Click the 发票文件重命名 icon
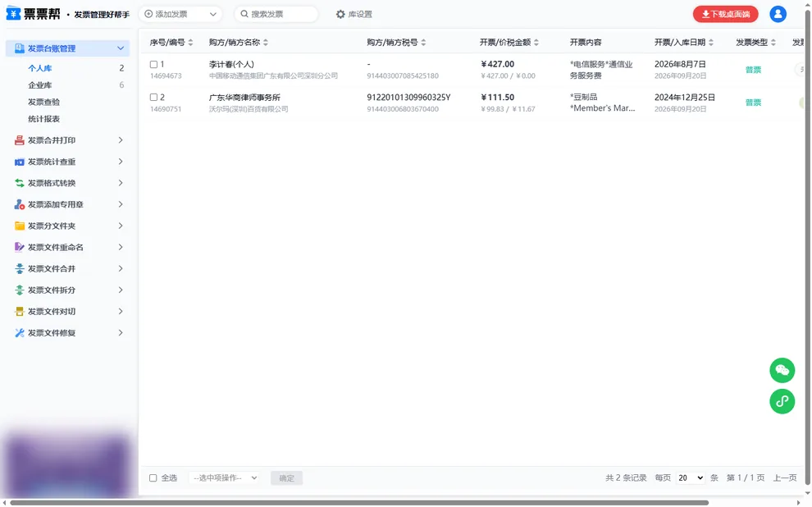This screenshot has width=812, height=507. (x=20, y=247)
